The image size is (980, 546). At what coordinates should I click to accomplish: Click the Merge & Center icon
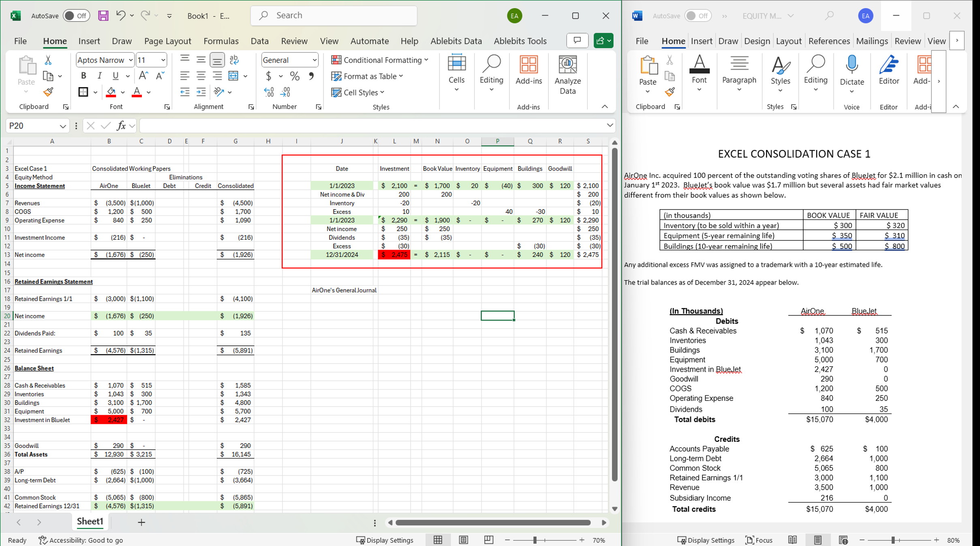point(233,76)
